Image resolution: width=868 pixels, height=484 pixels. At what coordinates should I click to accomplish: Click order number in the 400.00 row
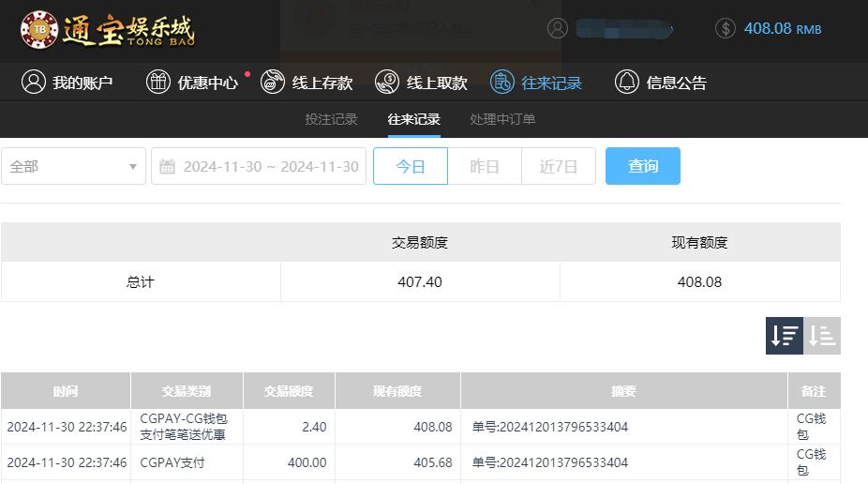point(549,462)
